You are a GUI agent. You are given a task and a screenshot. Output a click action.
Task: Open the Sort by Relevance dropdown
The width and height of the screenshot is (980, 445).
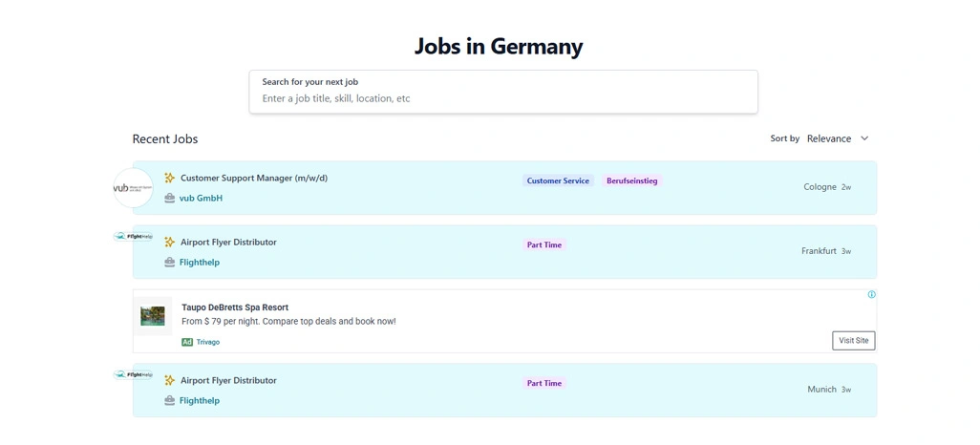838,138
